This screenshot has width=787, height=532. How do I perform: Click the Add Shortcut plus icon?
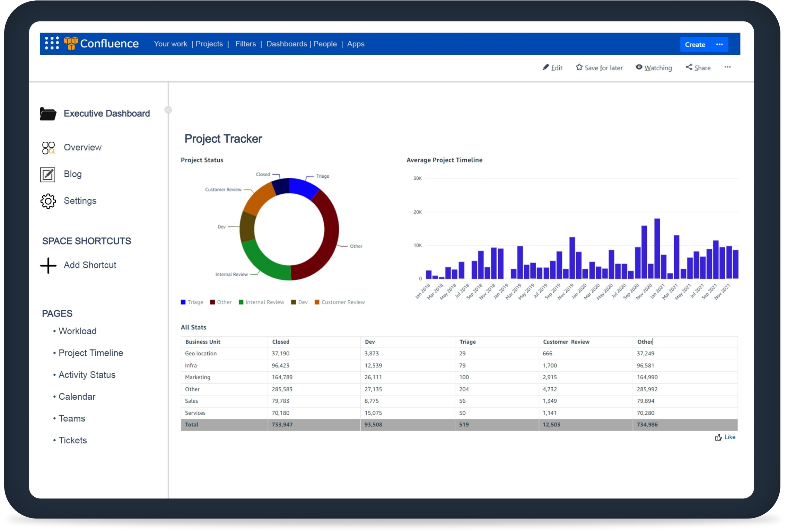click(48, 266)
